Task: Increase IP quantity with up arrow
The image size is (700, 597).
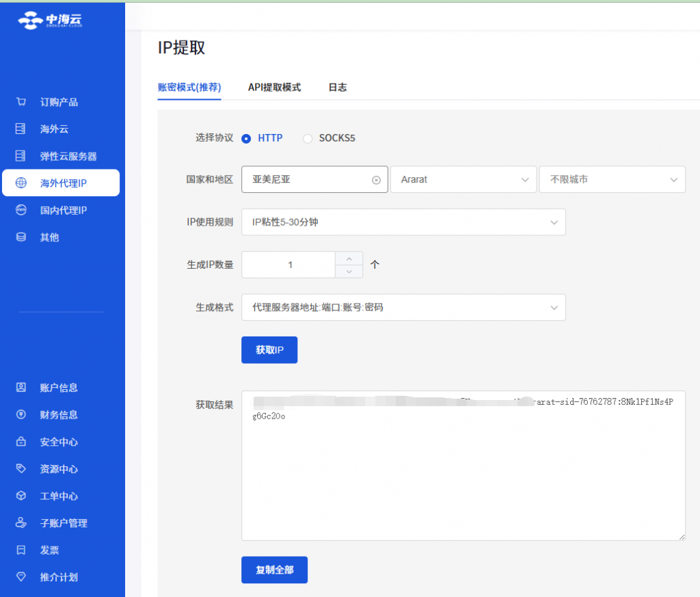Action: pyautogui.click(x=349, y=258)
